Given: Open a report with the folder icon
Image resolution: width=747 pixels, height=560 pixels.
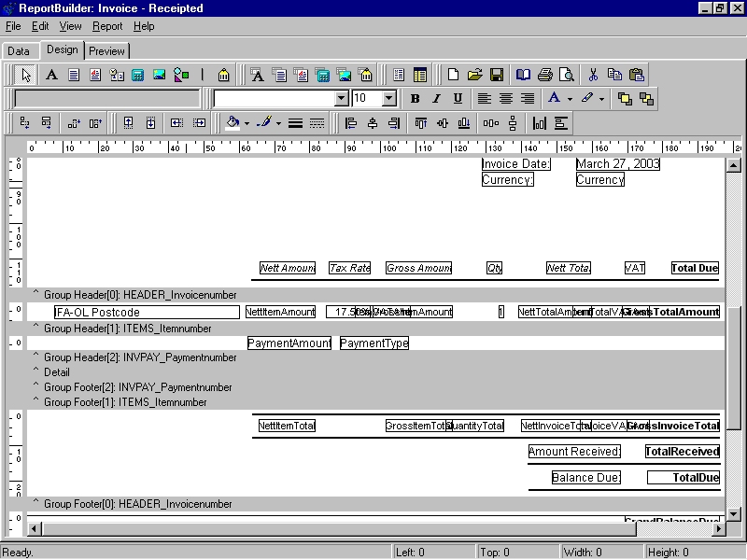Looking at the screenshot, I should (x=475, y=75).
